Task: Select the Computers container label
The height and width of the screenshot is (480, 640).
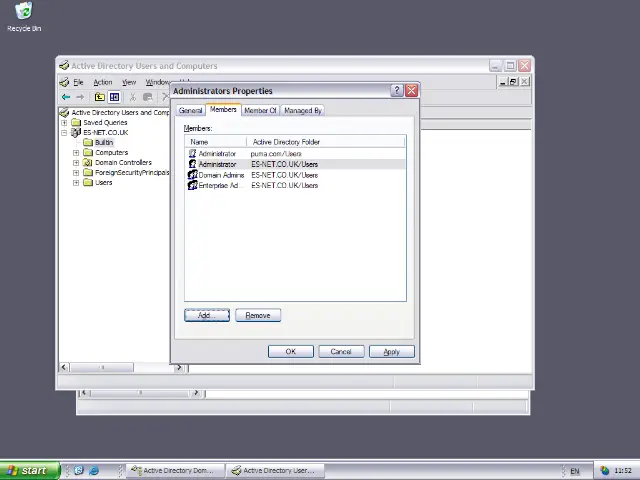Action: point(111,152)
